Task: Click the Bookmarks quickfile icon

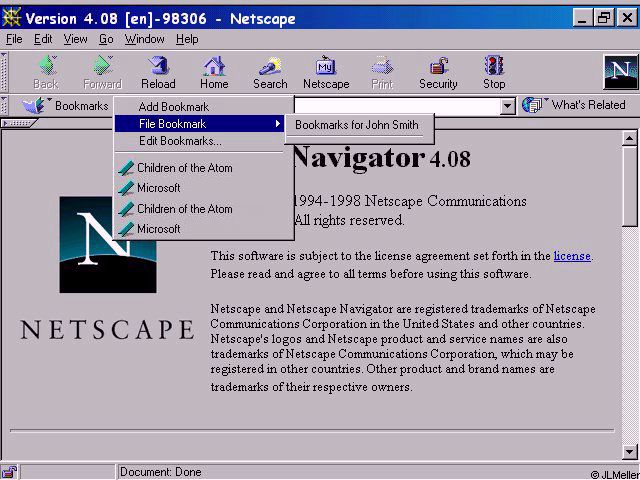Action: click(34, 106)
